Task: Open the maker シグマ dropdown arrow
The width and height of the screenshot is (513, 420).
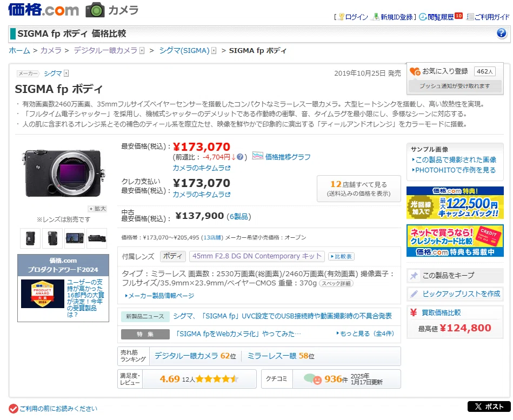Action: click(66, 74)
